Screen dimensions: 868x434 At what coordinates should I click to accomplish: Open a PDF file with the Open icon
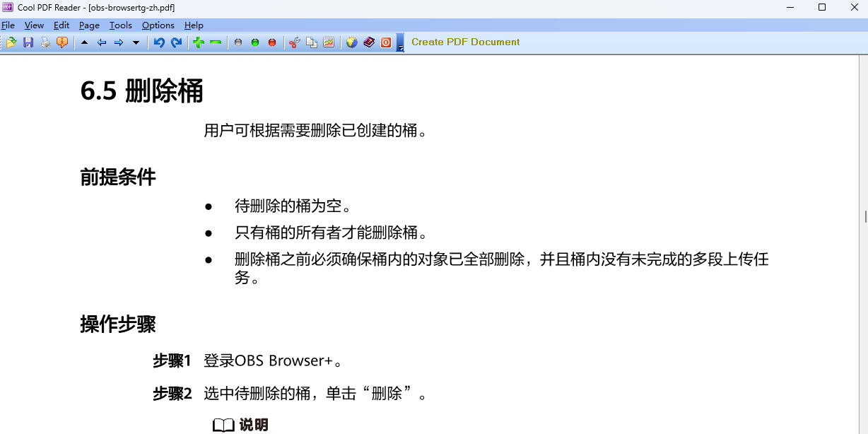point(11,42)
